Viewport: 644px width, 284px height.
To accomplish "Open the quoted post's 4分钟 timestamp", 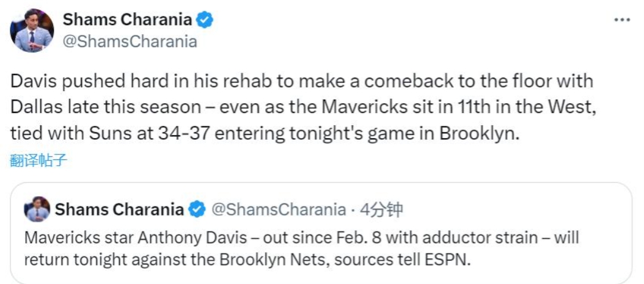I will point(381,210).
